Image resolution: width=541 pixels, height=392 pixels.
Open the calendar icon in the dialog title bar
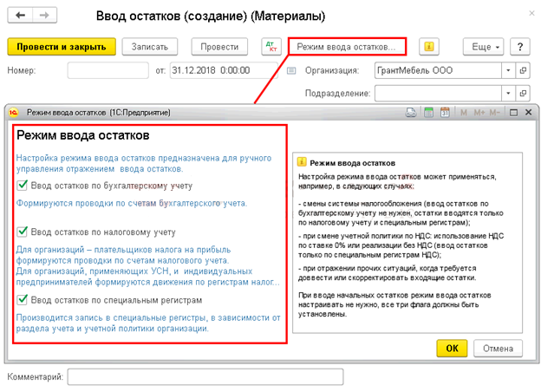[x=445, y=113]
